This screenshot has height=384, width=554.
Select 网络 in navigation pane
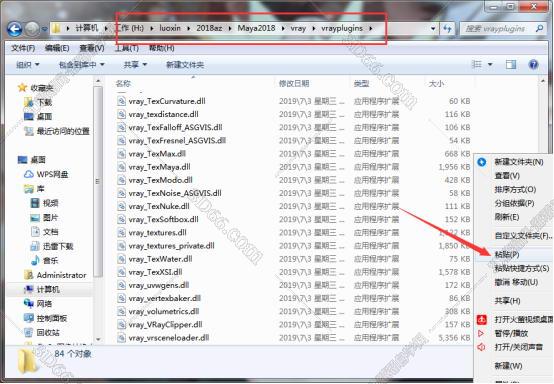[x=38, y=303]
